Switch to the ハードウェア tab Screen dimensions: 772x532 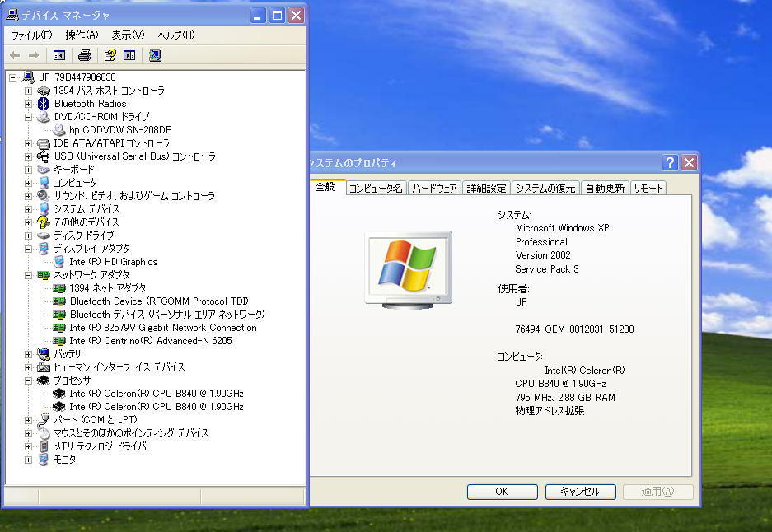click(x=434, y=188)
